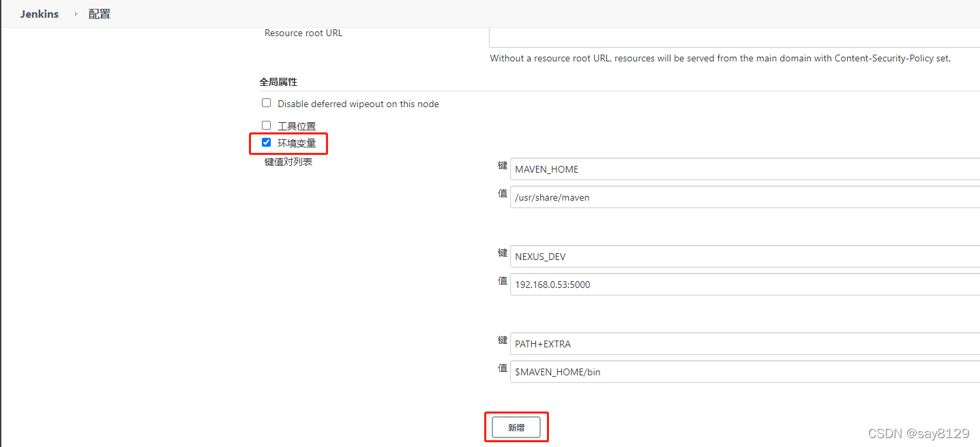The height and width of the screenshot is (447, 980).
Task: Click the Resource root URL label
Action: pyautogui.click(x=303, y=33)
